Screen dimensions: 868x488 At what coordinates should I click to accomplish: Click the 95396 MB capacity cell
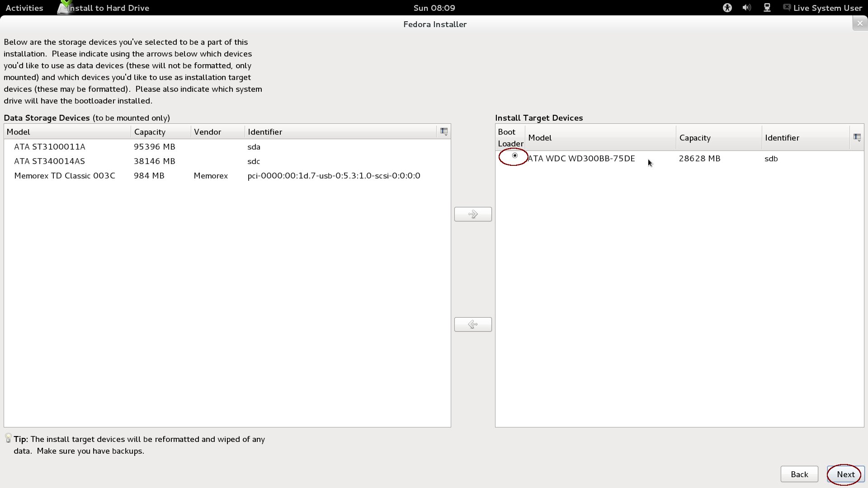click(155, 146)
